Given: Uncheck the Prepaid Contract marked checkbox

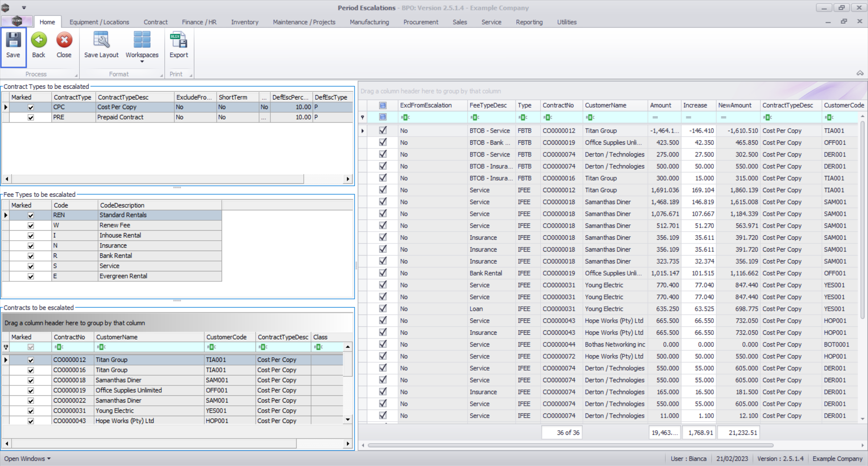Looking at the screenshot, I should click(x=31, y=118).
